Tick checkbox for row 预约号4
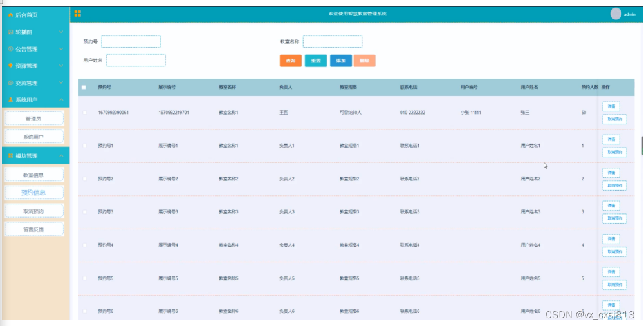644x326 pixels. coord(85,245)
